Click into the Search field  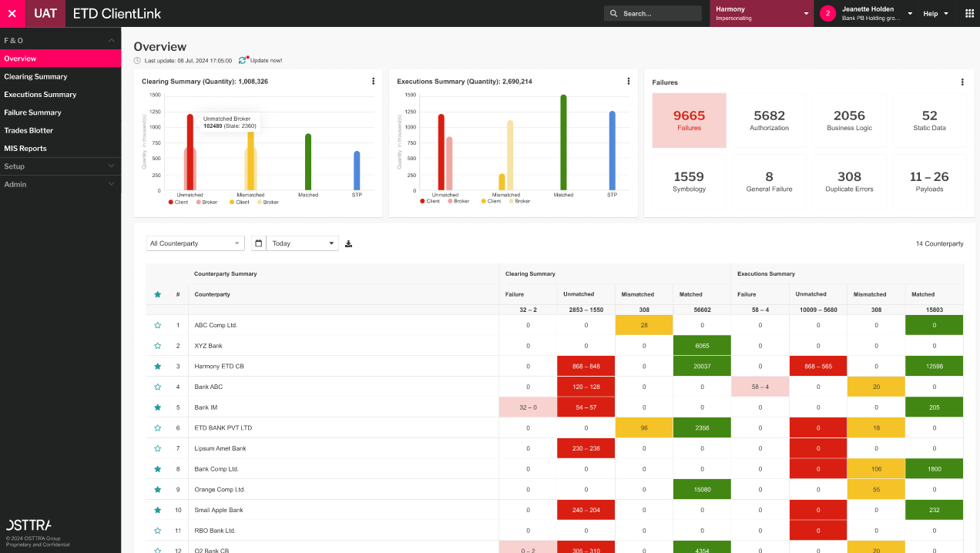click(x=653, y=13)
